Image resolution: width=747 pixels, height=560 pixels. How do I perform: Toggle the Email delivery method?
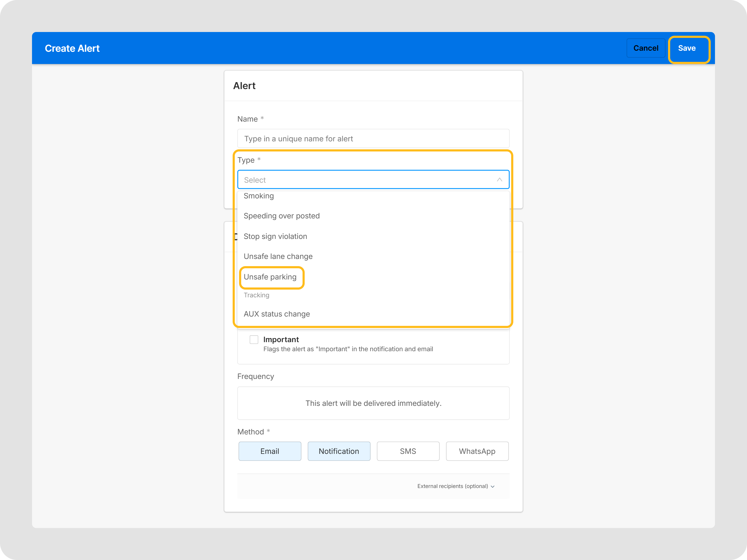pyautogui.click(x=269, y=451)
